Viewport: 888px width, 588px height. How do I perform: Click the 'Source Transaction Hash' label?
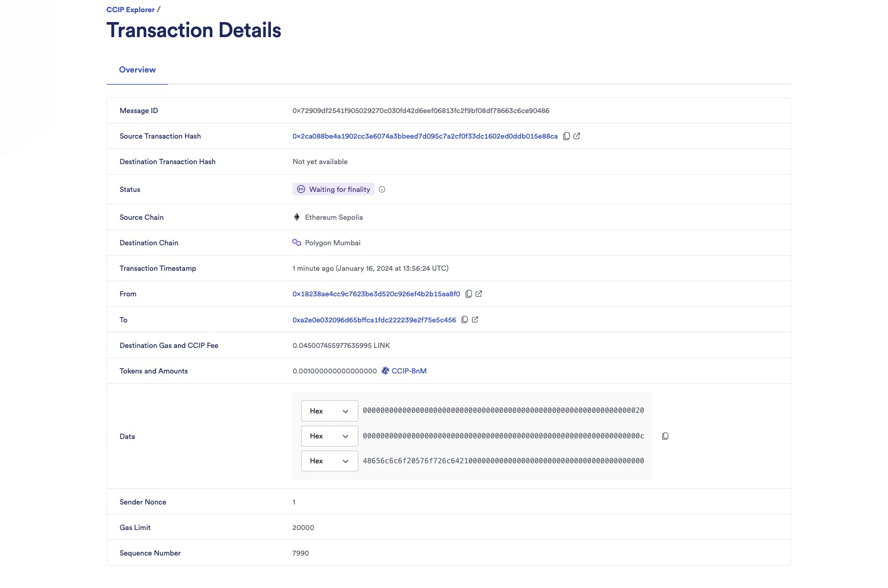(160, 136)
